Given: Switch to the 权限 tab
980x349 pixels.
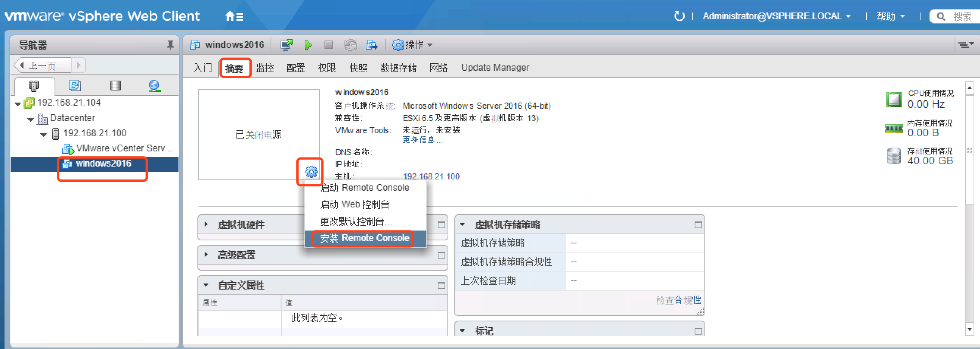Looking at the screenshot, I should pos(327,68).
